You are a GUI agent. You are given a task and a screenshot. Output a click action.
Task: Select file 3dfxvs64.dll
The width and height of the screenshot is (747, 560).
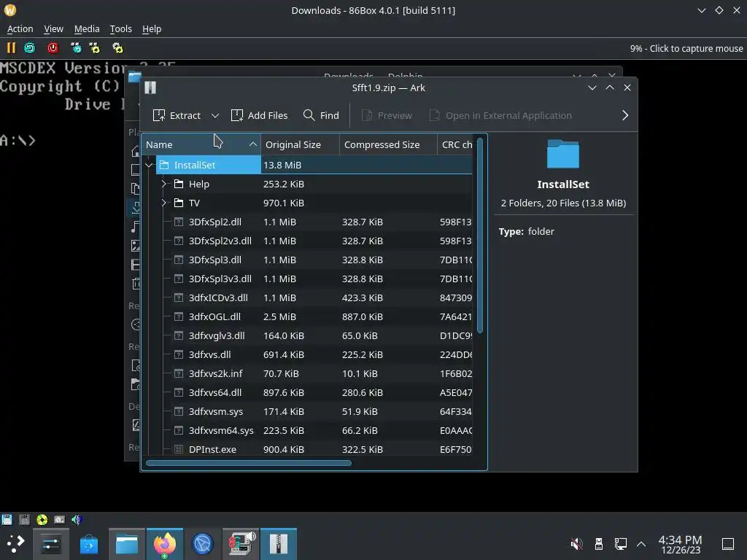(x=307, y=393)
